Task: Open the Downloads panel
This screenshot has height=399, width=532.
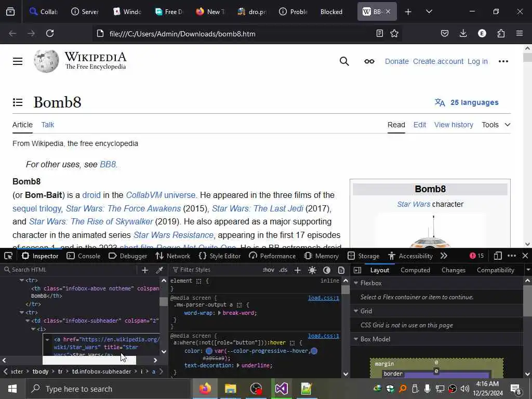Action: pyautogui.click(x=463, y=33)
